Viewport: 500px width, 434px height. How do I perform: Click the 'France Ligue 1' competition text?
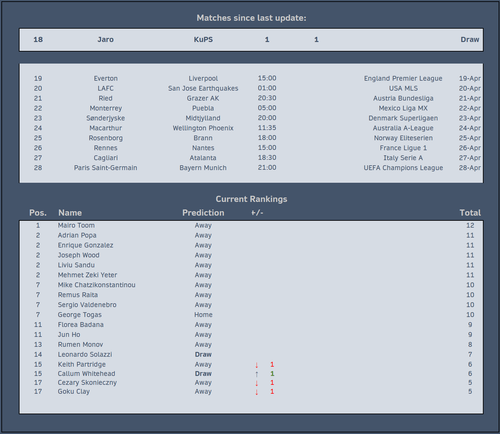pos(403,148)
